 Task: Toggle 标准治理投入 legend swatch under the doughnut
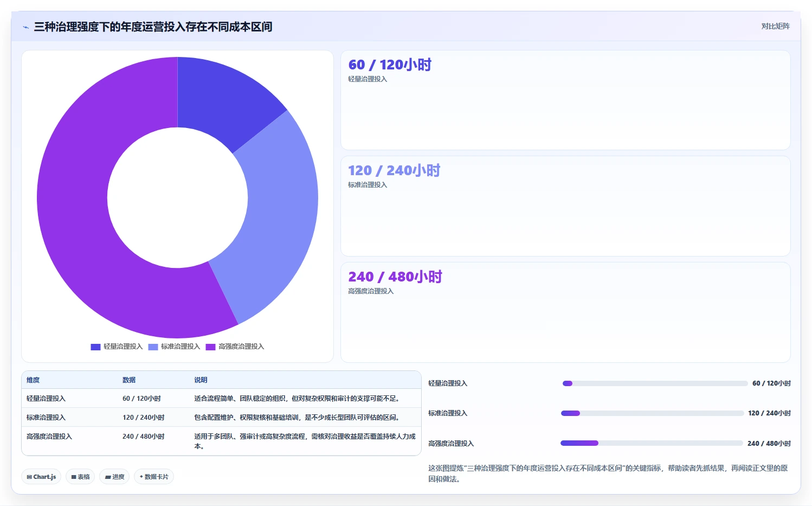[x=153, y=347]
